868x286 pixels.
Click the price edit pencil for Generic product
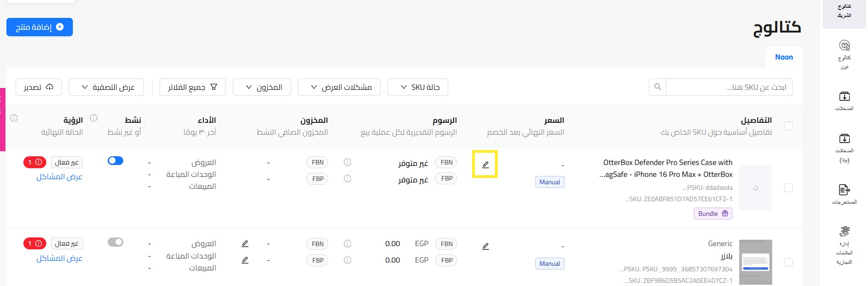[x=485, y=246]
